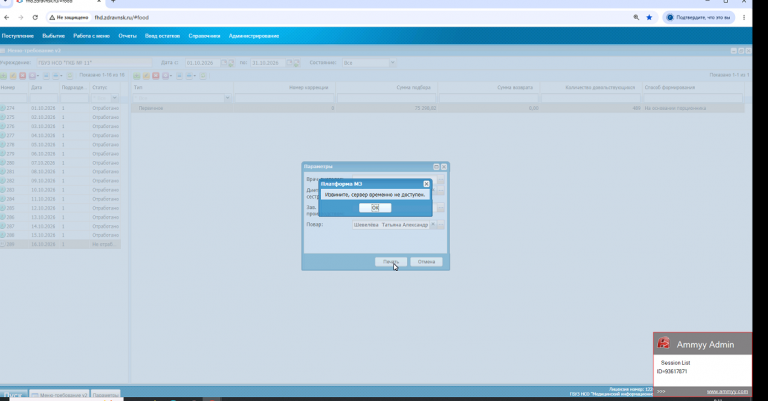Click OK in the Платформа МЗ error dialog
Viewport: 768px width, 401px height.
click(375, 208)
